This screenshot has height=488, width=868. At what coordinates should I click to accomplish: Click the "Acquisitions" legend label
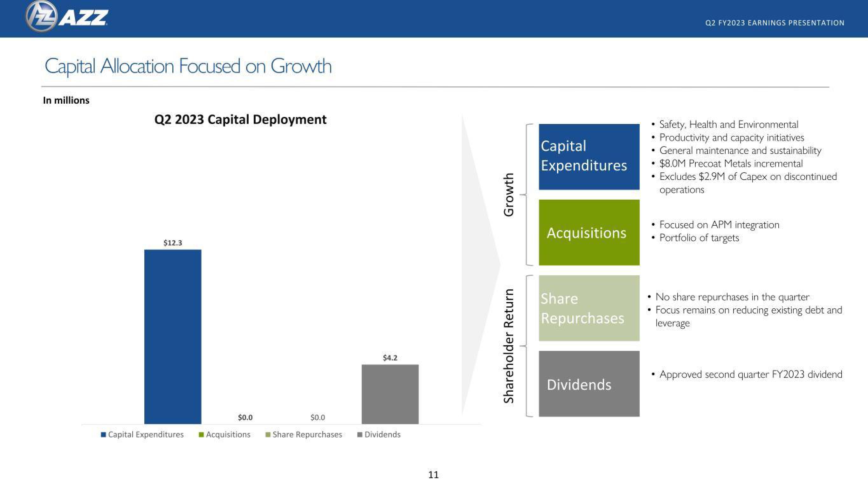tap(228, 434)
